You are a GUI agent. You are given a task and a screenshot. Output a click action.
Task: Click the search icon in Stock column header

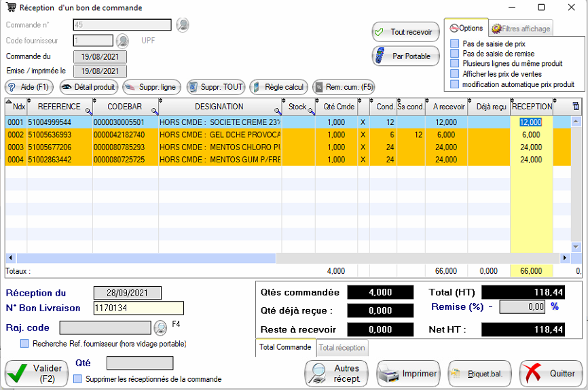click(311, 111)
